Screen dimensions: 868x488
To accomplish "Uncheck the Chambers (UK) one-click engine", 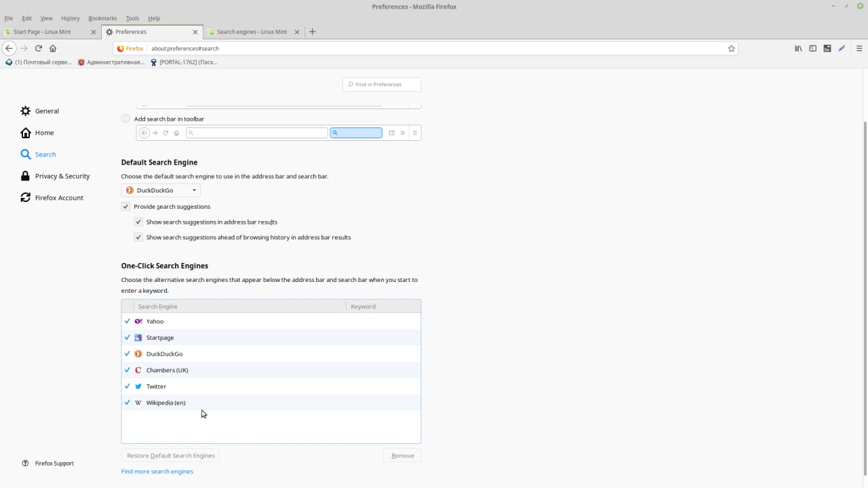I will coord(127,370).
